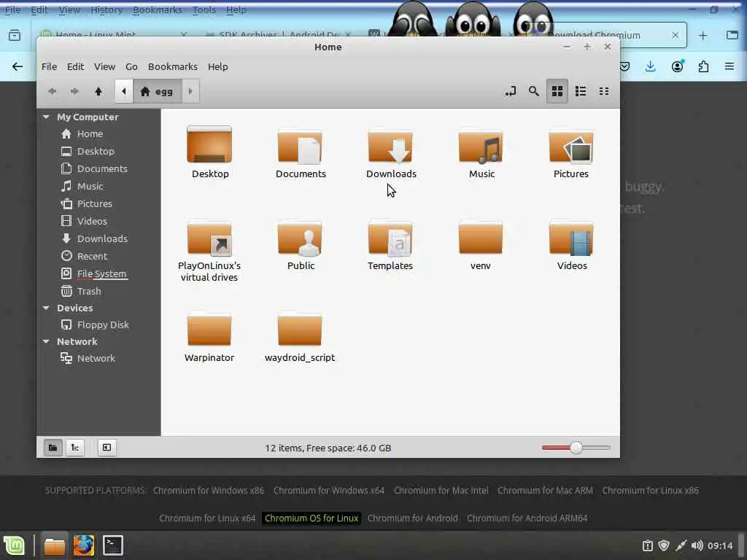
Task: Go up to parent folder
Action: [x=98, y=91]
